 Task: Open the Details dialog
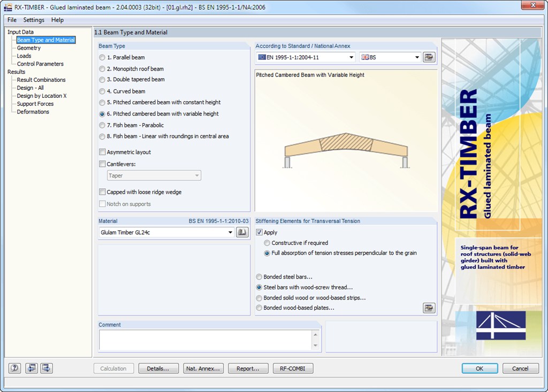[x=158, y=368]
